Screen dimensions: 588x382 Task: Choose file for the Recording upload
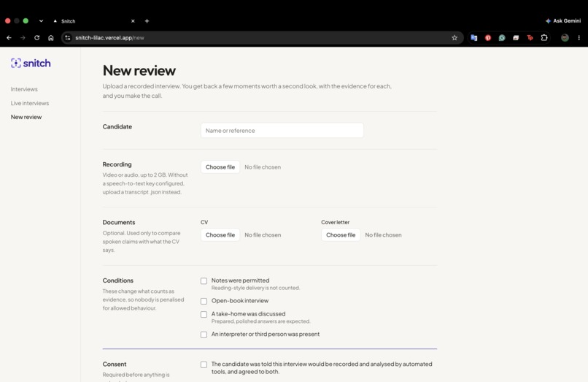220,167
